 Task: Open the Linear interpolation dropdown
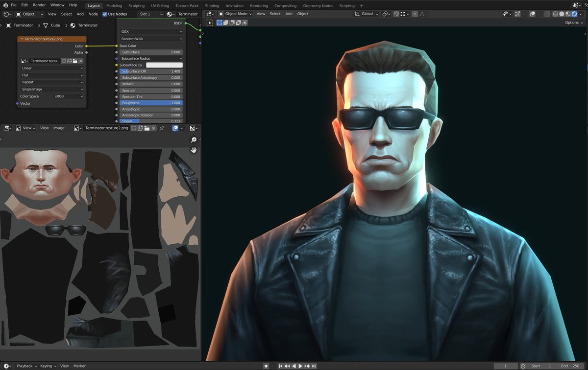click(x=52, y=69)
